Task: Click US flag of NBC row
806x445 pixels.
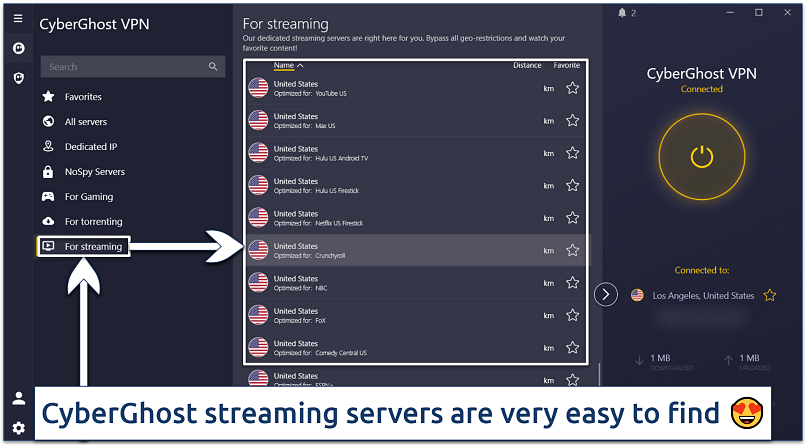Action: [258, 283]
